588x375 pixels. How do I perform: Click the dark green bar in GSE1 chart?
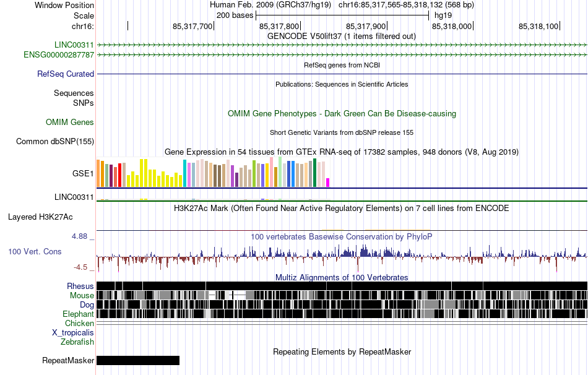[315, 173]
